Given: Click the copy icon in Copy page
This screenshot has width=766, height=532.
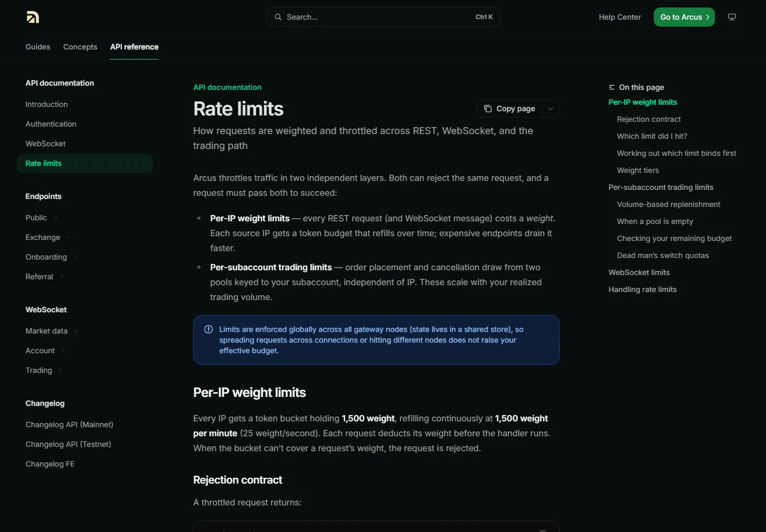Looking at the screenshot, I should coord(488,109).
